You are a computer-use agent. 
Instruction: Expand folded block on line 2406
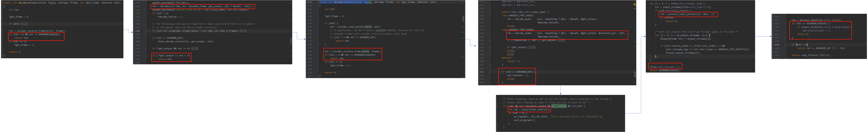pos(194,48)
